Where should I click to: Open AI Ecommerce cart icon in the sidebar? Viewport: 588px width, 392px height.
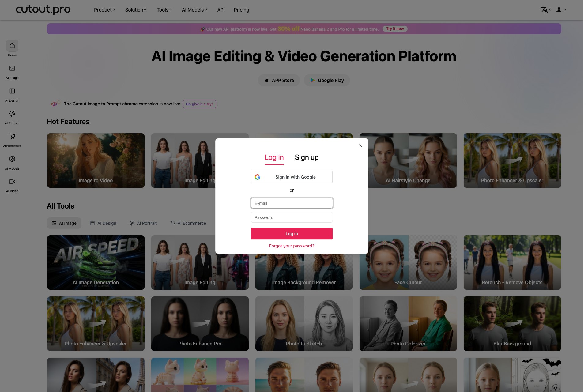coord(12,137)
